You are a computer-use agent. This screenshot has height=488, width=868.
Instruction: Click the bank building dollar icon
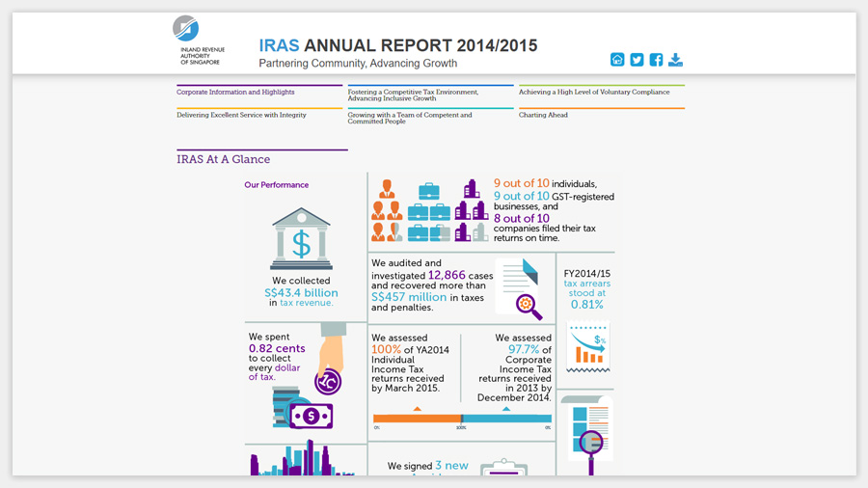click(x=301, y=238)
